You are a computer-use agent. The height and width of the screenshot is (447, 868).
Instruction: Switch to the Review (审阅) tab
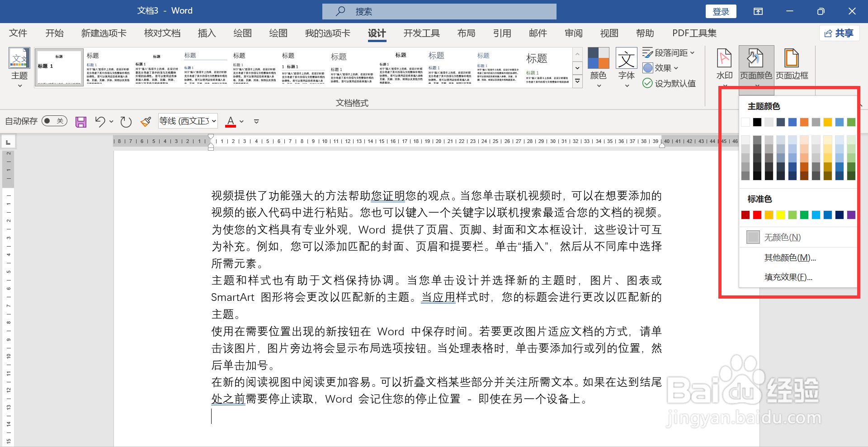(x=574, y=33)
